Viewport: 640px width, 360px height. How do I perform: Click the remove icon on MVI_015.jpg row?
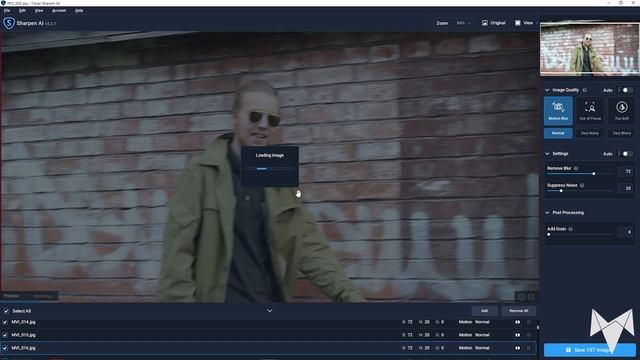(529, 335)
